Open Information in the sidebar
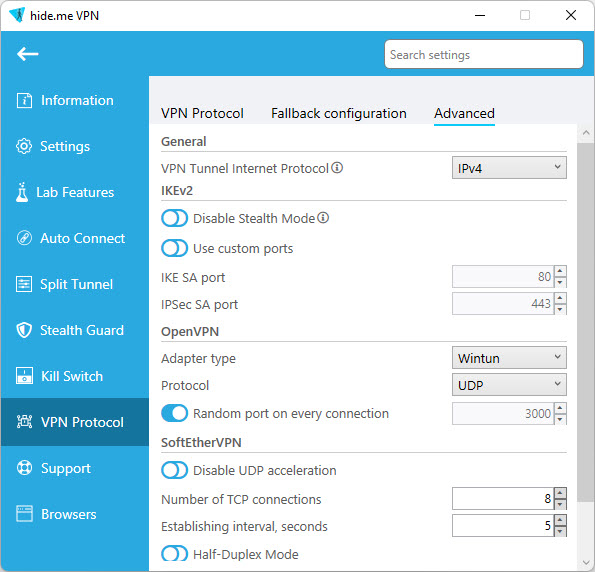This screenshot has height=572, width=595. [x=75, y=101]
